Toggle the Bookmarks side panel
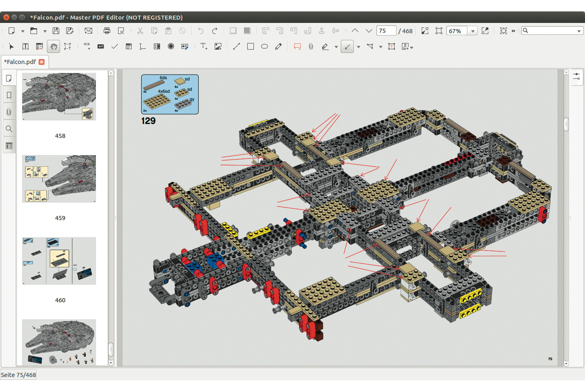The width and height of the screenshot is (585, 392). tap(9, 95)
